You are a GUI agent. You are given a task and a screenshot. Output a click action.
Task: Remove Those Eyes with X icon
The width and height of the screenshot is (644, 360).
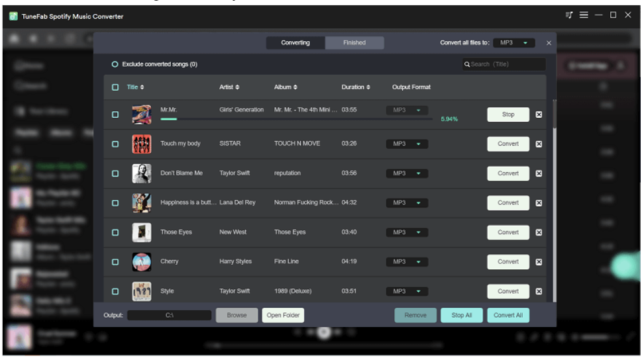coord(539,232)
